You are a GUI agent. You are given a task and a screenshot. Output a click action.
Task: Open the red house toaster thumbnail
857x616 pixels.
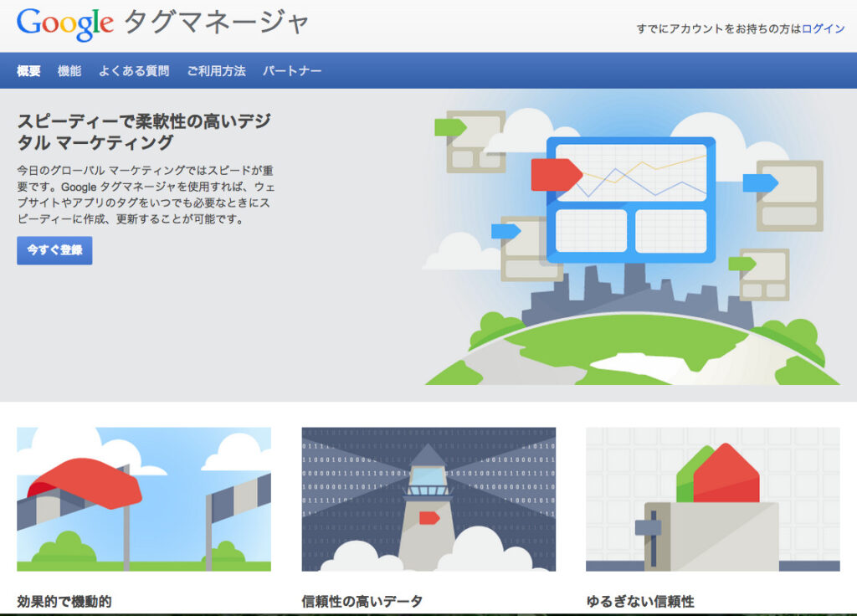[x=713, y=499]
